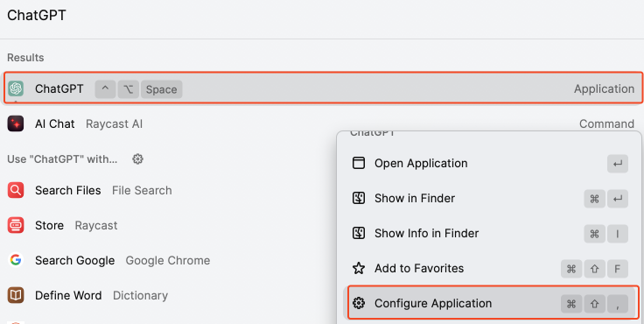Click the Open Application window icon
The width and height of the screenshot is (644, 324).
[359, 163]
